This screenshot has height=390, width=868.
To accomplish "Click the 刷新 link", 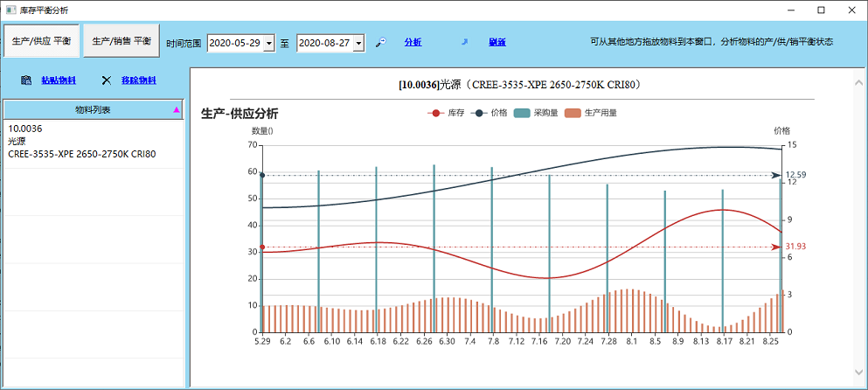I will pyautogui.click(x=497, y=42).
